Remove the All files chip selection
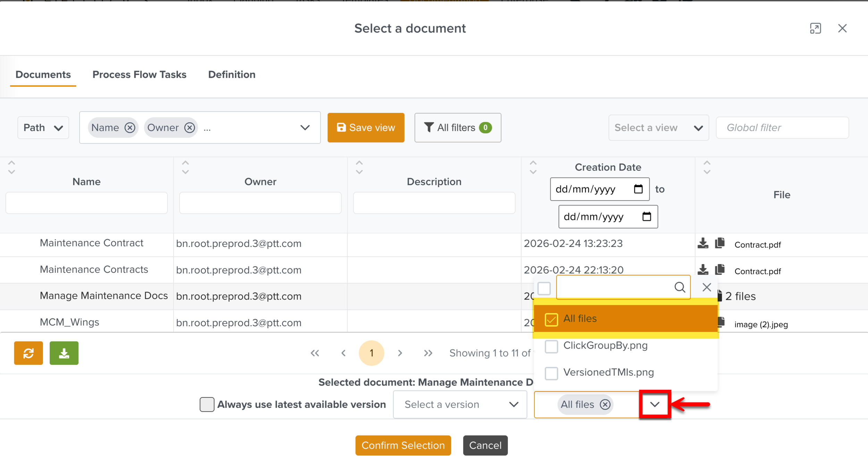 point(605,404)
